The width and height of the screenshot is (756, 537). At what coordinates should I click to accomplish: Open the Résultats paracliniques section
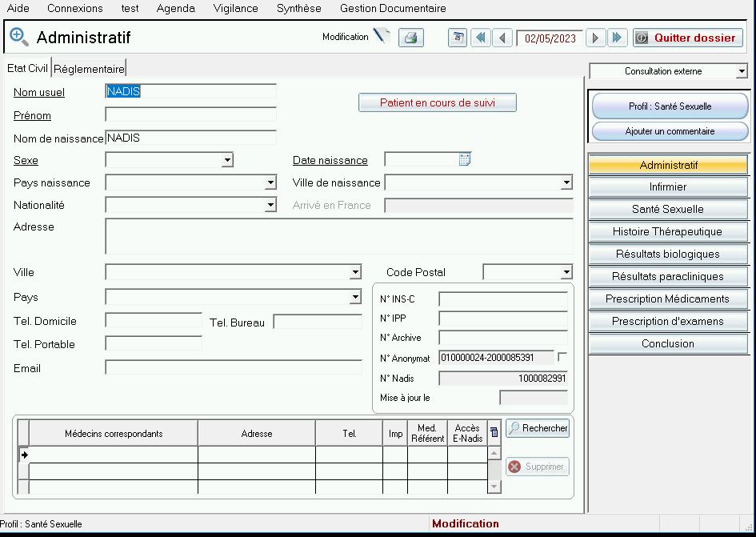tap(668, 276)
